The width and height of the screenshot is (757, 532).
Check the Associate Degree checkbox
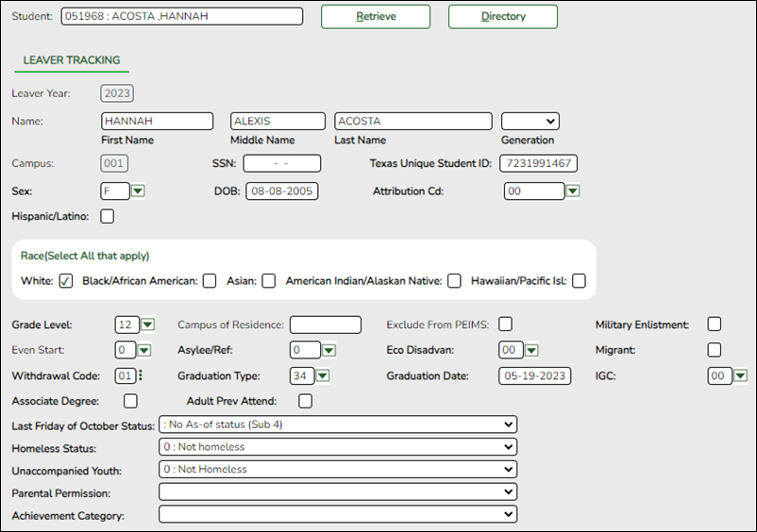click(130, 401)
